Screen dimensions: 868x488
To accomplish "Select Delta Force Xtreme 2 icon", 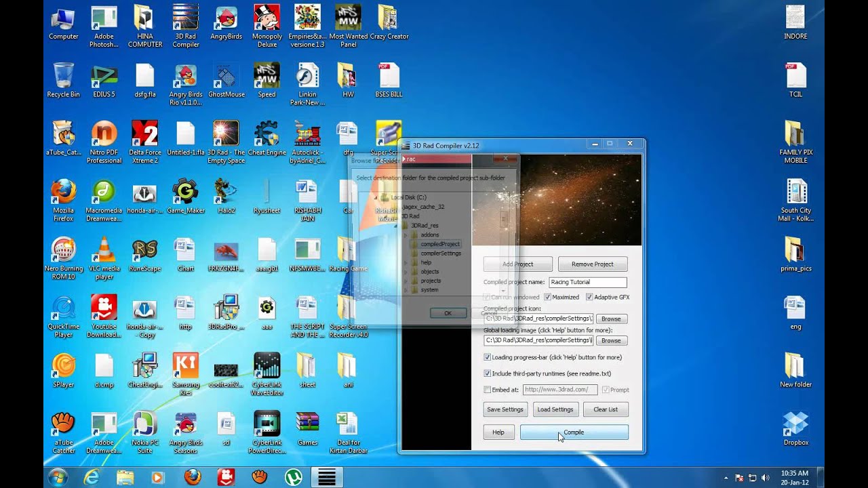I will click(x=144, y=142).
